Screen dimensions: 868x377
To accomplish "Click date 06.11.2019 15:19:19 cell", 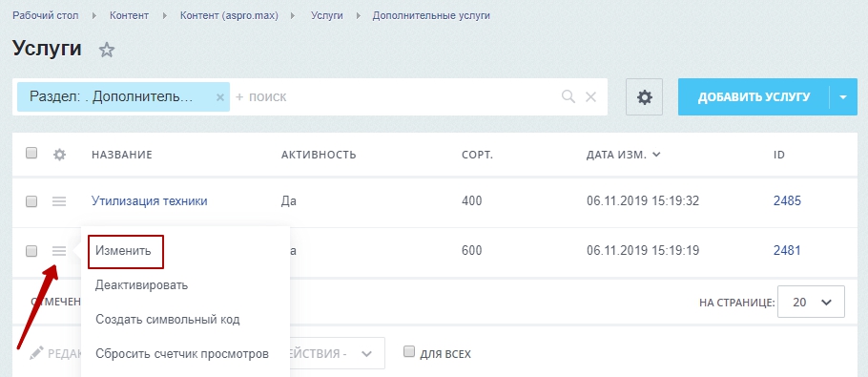I will click(643, 251).
